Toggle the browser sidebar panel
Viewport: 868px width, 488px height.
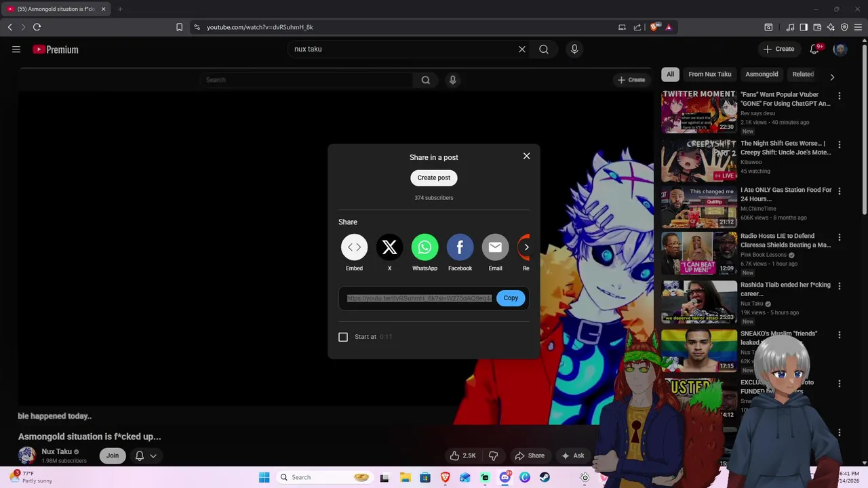tap(804, 27)
